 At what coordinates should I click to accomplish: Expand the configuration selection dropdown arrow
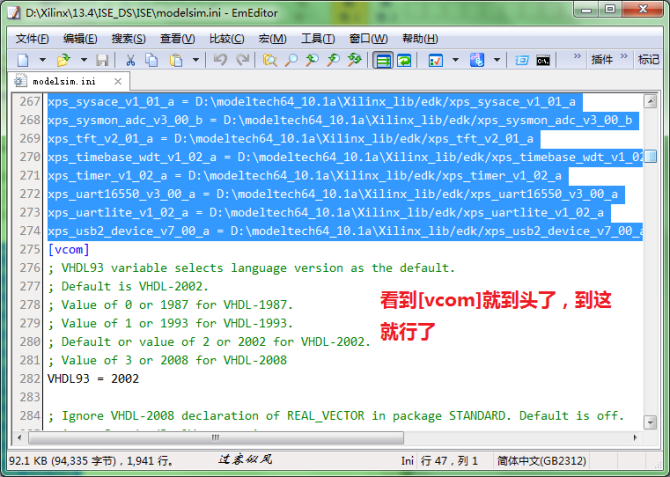pos(455,60)
